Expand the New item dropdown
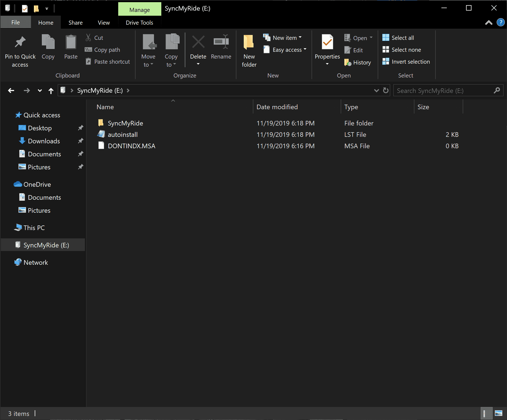This screenshot has width=507, height=420. (300, 38)
